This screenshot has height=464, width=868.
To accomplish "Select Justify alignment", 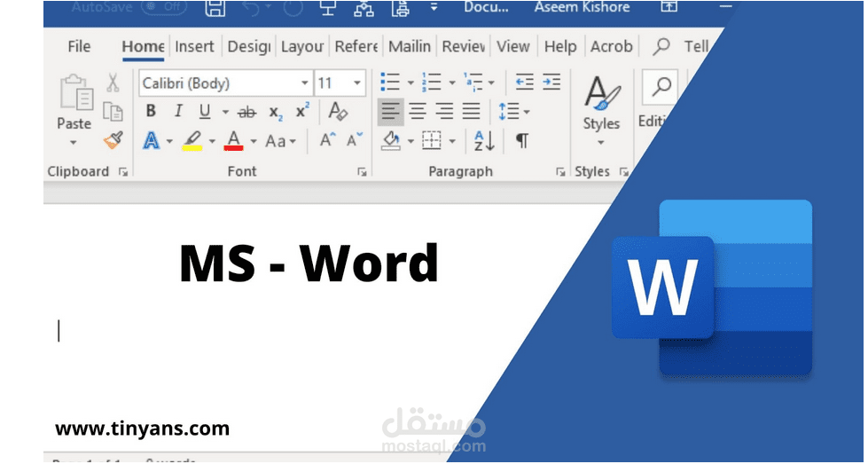I will coord(472,112).
